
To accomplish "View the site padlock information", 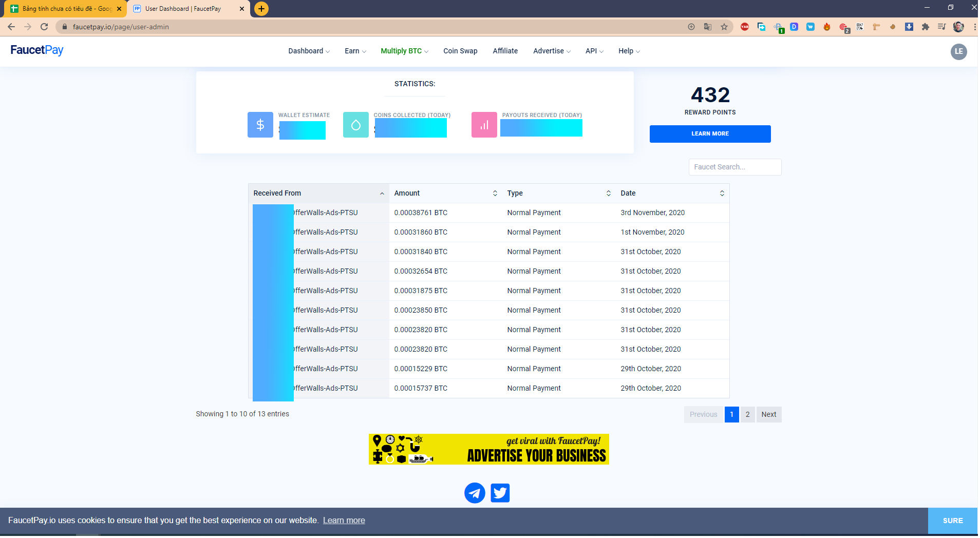I will click(x=65, y=27).
